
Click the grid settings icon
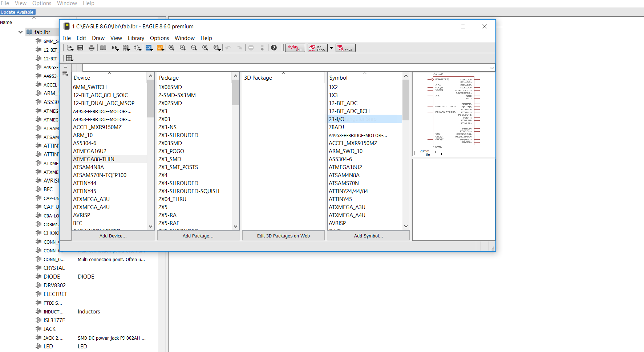tap(70, 58)
